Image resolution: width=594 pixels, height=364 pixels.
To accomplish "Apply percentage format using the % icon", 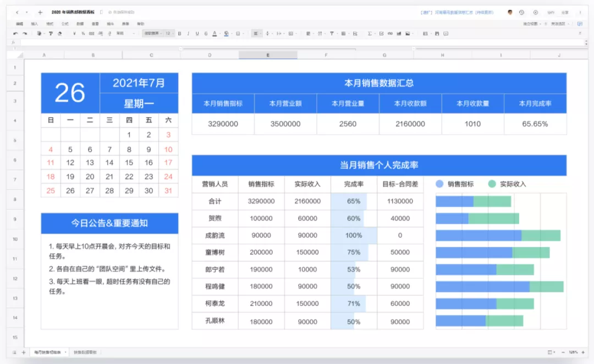I will tap(82, 34).
